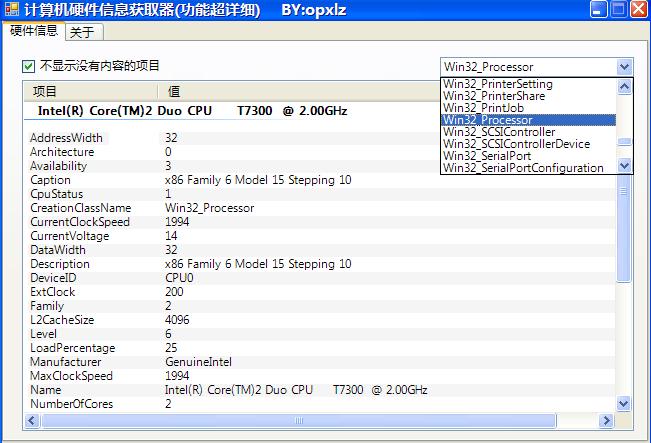The height and width of the screenshot is (443, 651).
Task: Select the Level row
Action: [x=320, y=334]
